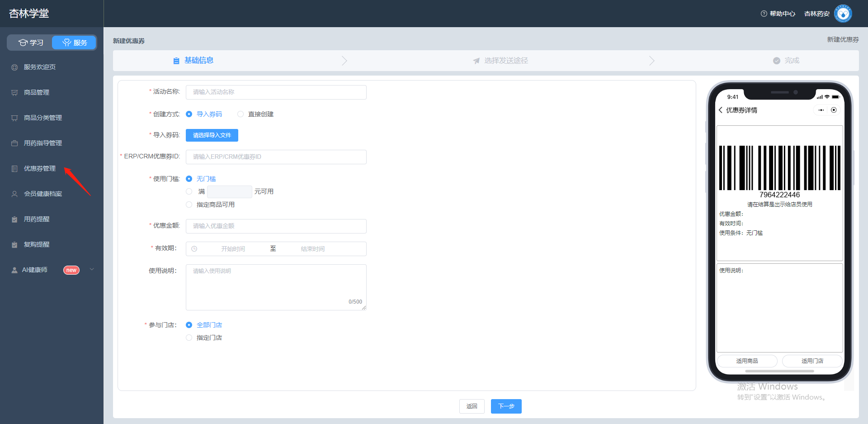Screen dimensions: 868x424
Task: Click the 使用说明 text area
Action: [276, 287]
